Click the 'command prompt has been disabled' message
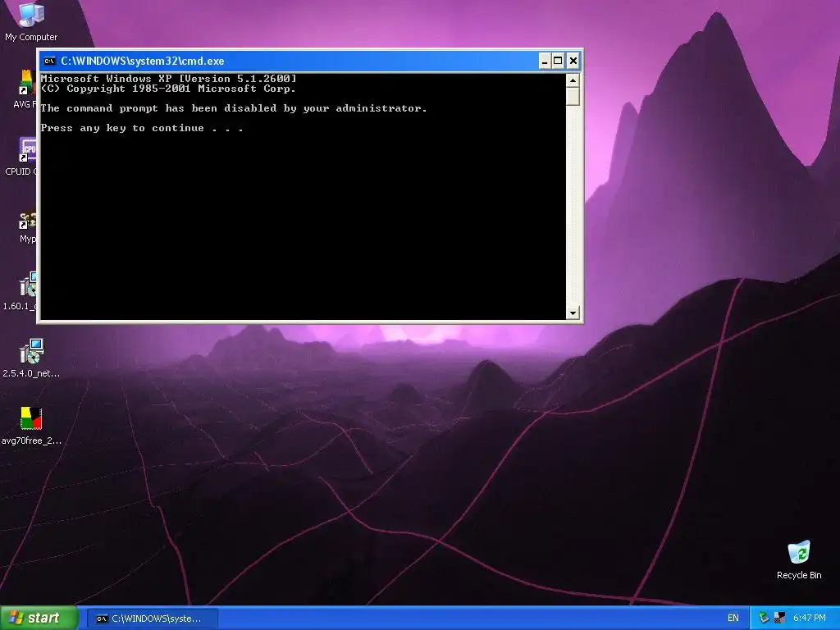The height and width of the screenshot is (630, 840). pyautogui.click(x=234, y=108)
